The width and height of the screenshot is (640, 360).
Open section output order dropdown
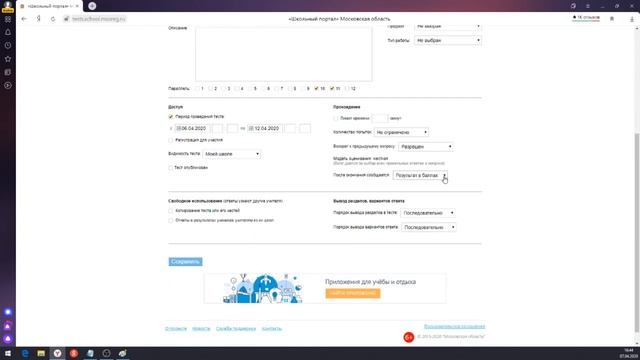pyautogui.click(x=428, y=213)
